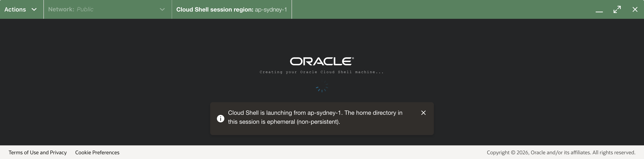Open Cookie Preferences
This screenshot has height=159, width=644.
97,152
